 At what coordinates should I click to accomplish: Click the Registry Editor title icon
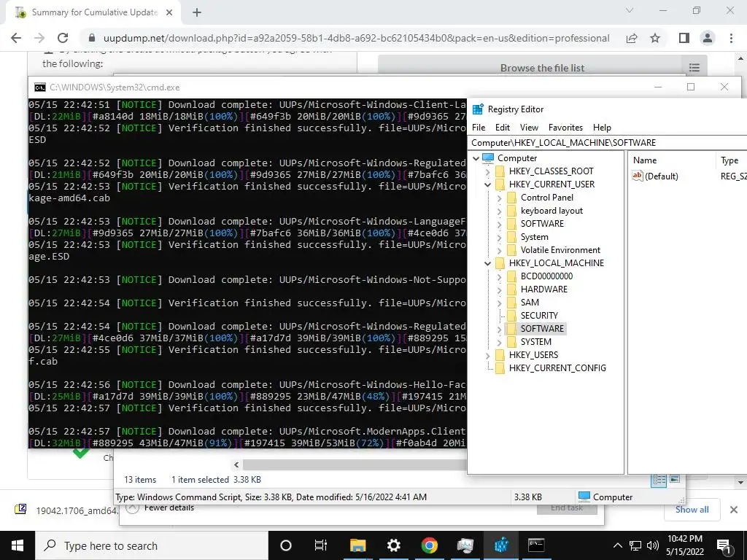click(478, 109)
